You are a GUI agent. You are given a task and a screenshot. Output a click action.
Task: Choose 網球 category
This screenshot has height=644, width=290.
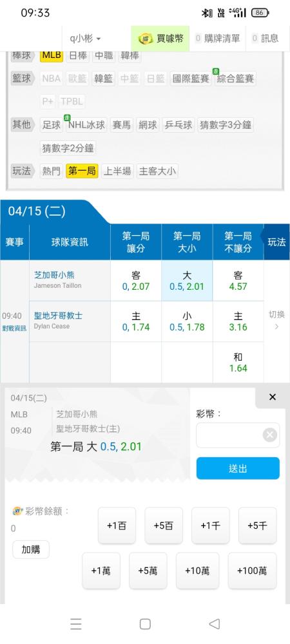coord(148,125)
